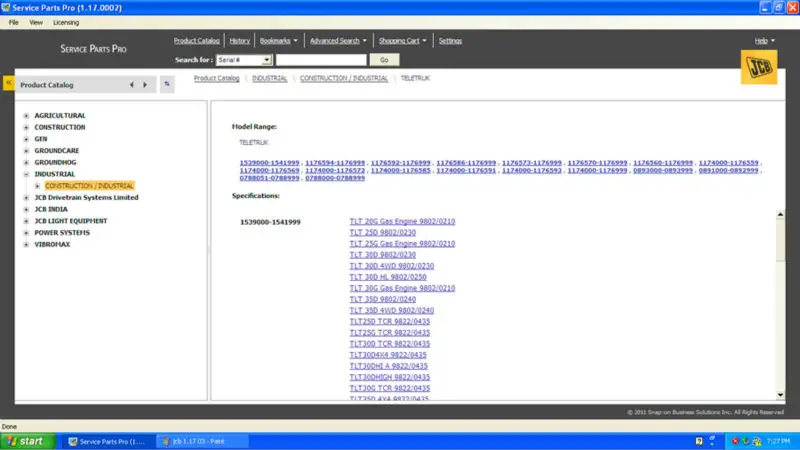Click the tray icon next to the clock

(757, 441)
